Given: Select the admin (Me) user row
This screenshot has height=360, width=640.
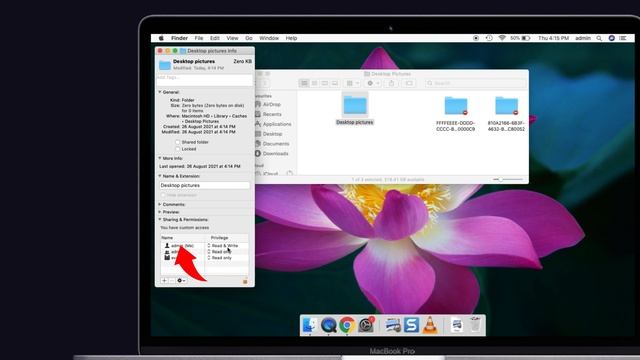Looking at the screenshot, I should point(182,246).
